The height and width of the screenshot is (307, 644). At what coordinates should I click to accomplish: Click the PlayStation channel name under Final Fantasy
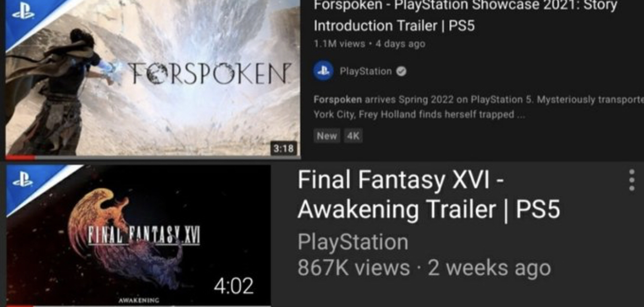pos(353,242)
